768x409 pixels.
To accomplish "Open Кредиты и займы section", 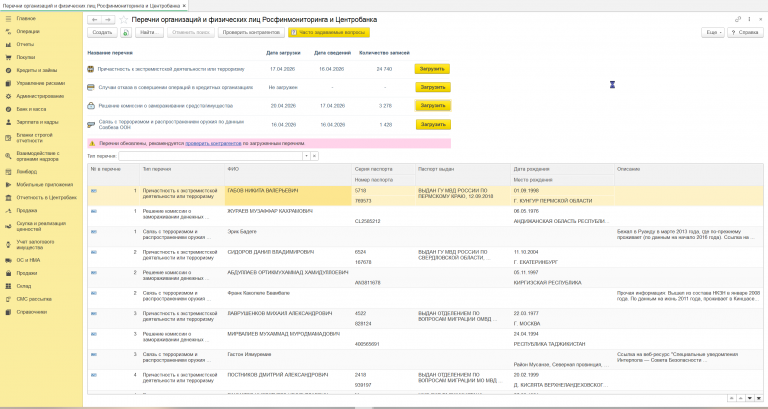I will 37,70.
